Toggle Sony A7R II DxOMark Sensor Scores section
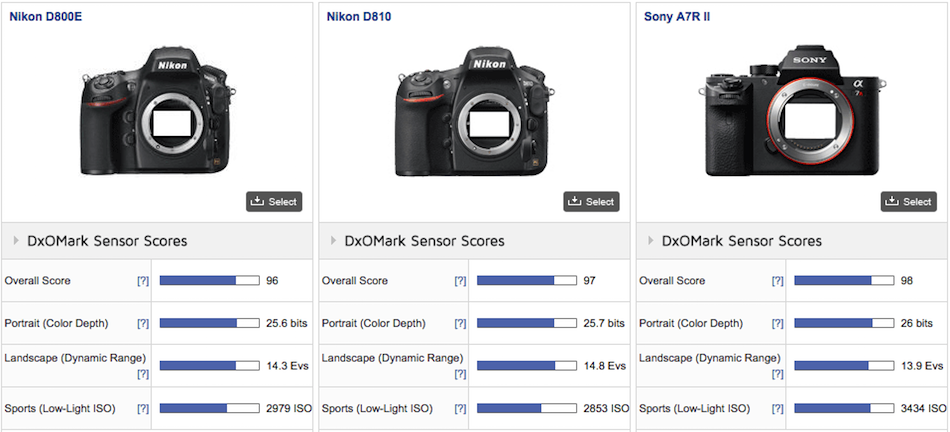 click(x=651, y=241)
